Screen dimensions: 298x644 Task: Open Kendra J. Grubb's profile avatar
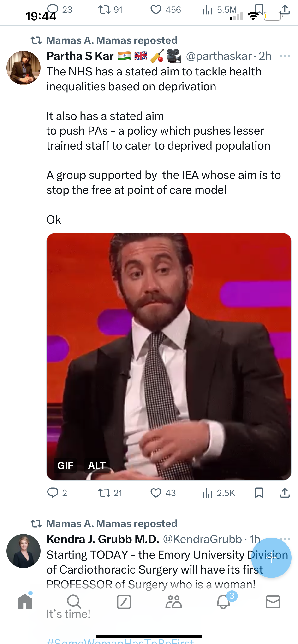[x=24, y=551]
